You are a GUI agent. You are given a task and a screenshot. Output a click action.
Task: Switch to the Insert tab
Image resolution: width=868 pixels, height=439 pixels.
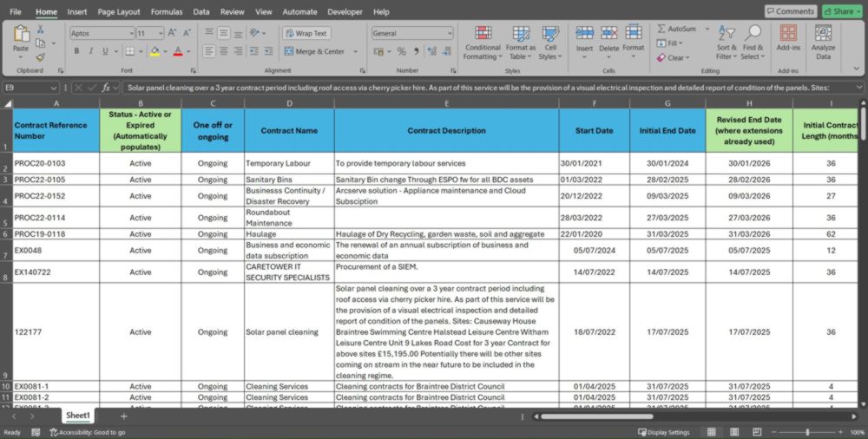[77, 11]
